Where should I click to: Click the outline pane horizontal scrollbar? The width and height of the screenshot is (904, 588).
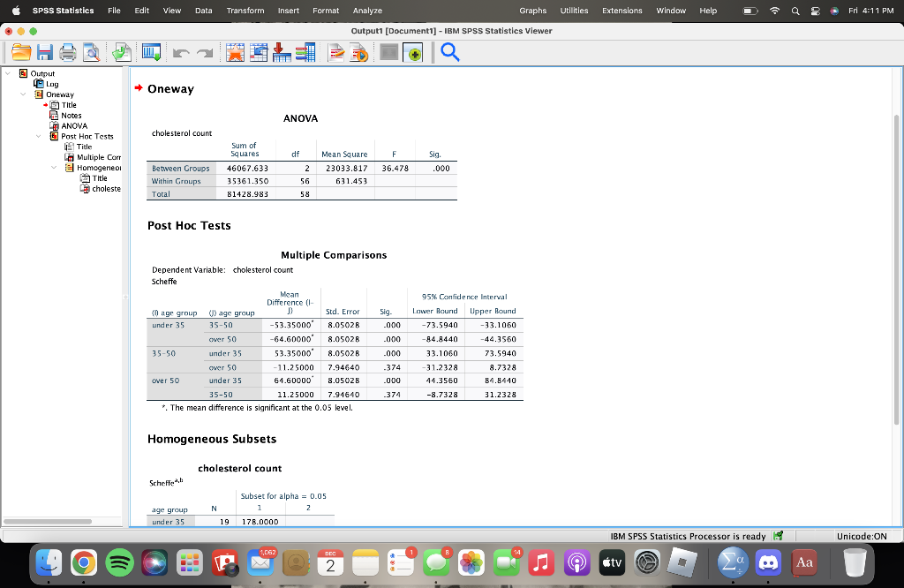[48, 522]
